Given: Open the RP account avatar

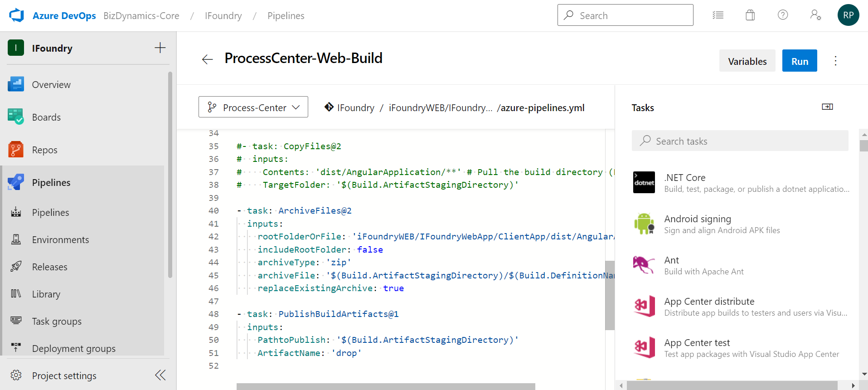Looking at the screenshot, I should click(x=849, y=15).
